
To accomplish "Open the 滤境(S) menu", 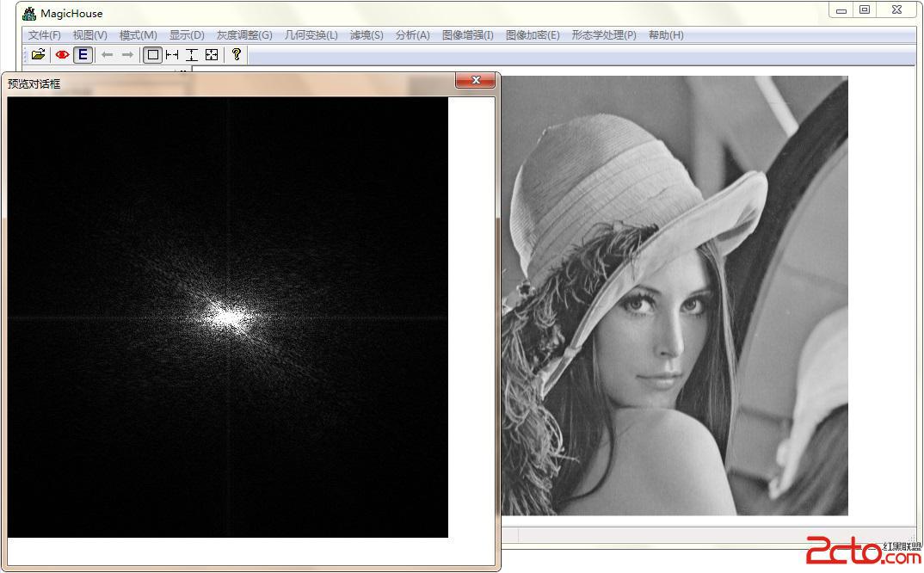I will [x=367, y=34].
